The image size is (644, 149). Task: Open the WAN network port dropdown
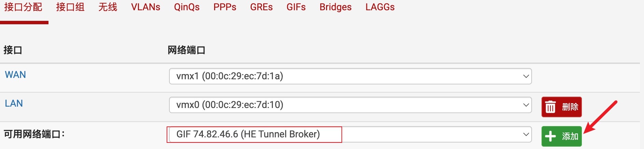(x=350, y=76)
